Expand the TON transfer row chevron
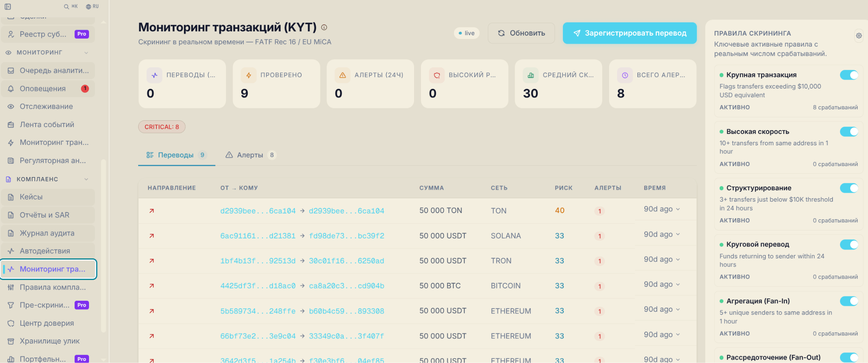868x363 pixels. [678, 209]
